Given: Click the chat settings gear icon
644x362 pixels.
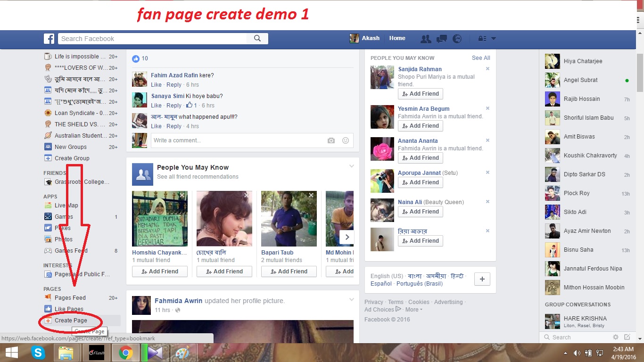Looking at the screenshot, I should pos(615,337).
